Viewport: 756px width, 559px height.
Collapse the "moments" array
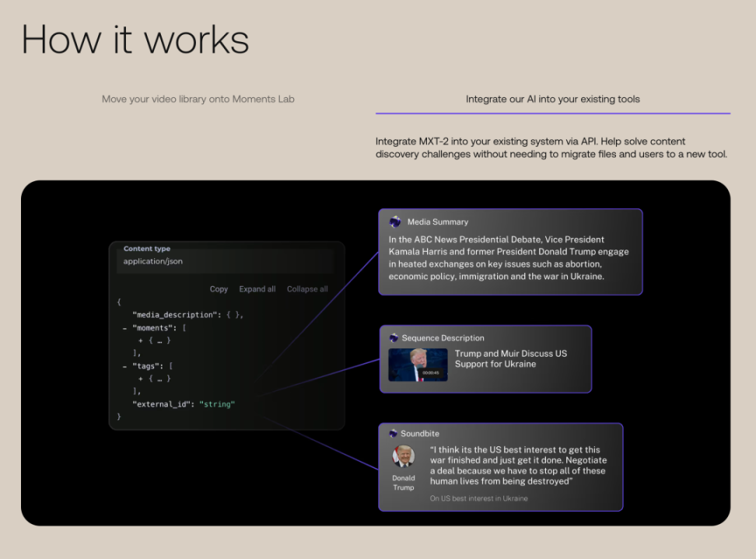point(124,328)
